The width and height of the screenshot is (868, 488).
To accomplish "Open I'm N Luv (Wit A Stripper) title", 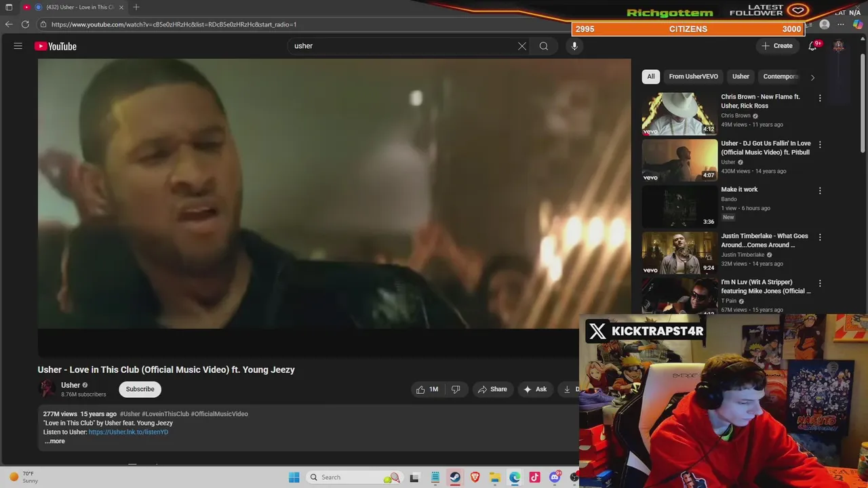I will click(x=766, y=286).
